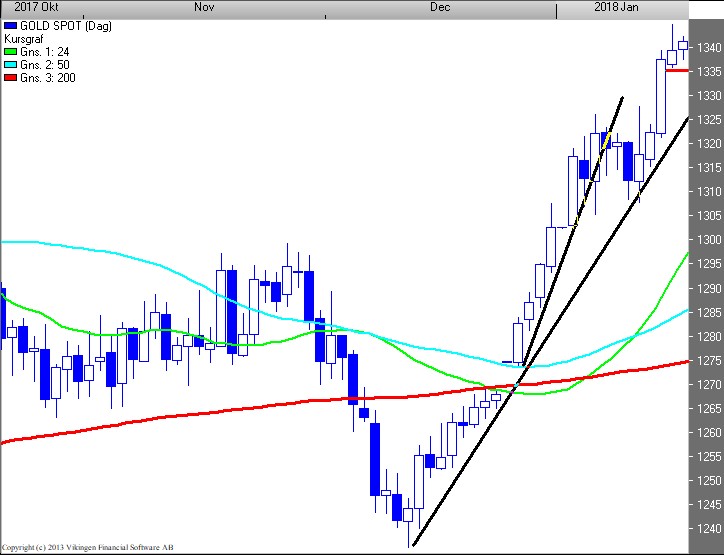Click the 1255 price axis value

(x=709, y=457)
